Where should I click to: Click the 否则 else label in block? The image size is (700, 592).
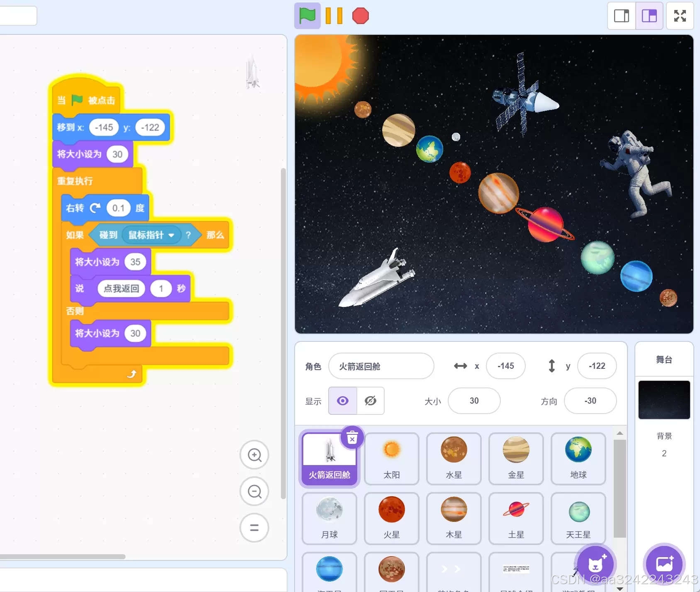click(75, 311)
